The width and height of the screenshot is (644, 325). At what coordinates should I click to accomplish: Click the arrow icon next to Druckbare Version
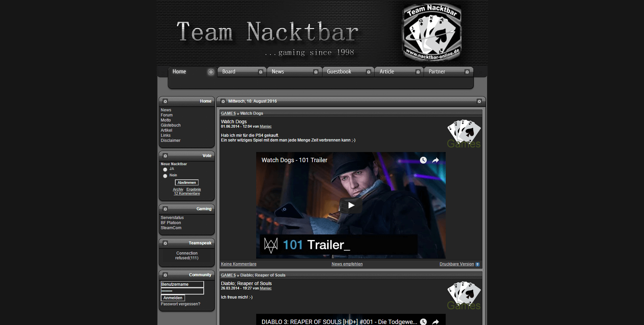point(478,264)
